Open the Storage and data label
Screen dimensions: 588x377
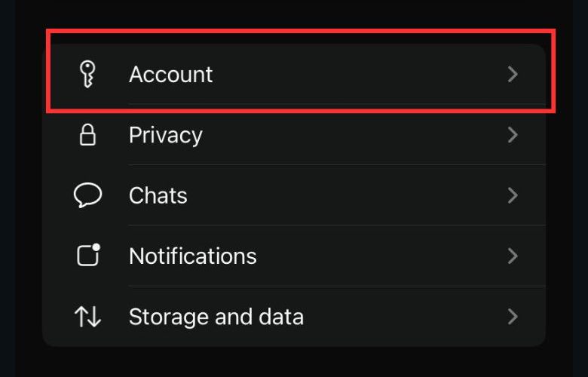(216, 317)
